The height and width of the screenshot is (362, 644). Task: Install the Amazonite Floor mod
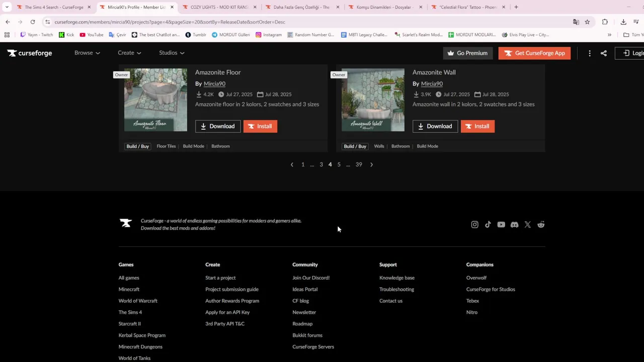pyautogui.click(x=260, y=126)
